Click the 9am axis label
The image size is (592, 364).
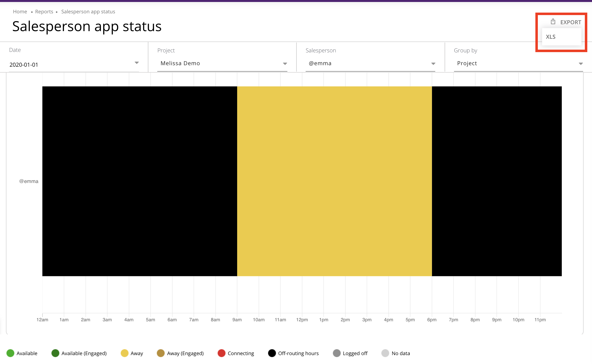tap(237, 320)
